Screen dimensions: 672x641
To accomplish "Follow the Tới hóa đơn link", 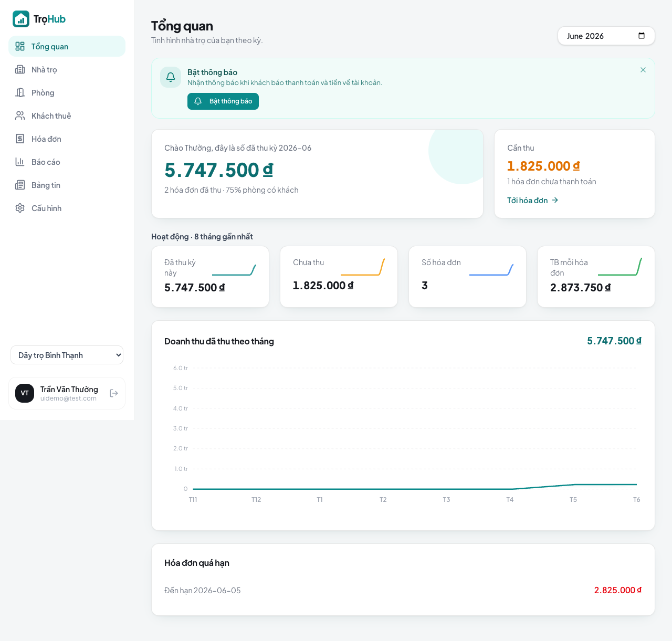I will (x=533, y=200).
